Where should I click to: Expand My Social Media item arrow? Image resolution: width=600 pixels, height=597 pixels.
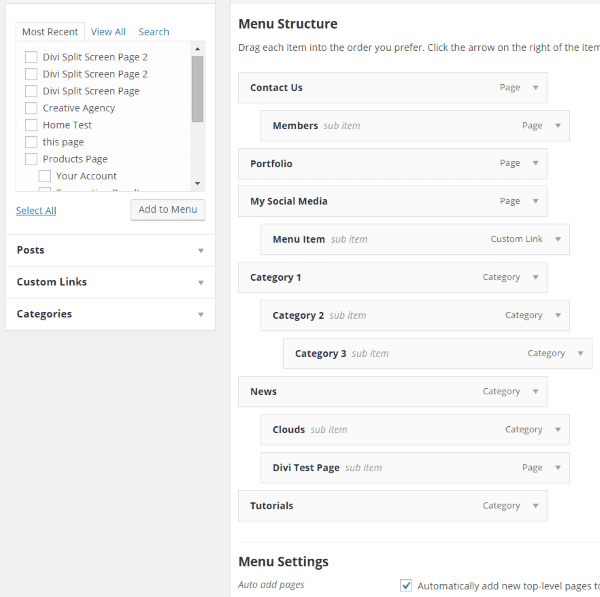click(536, 201)
